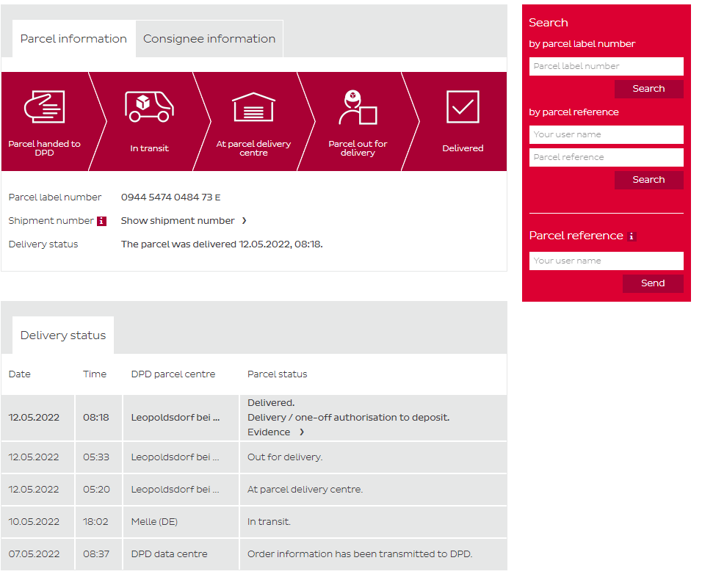Click the parcel delivery centre warehouse icon
Viewport: 702px width, 588px height.
coord(253,107)
